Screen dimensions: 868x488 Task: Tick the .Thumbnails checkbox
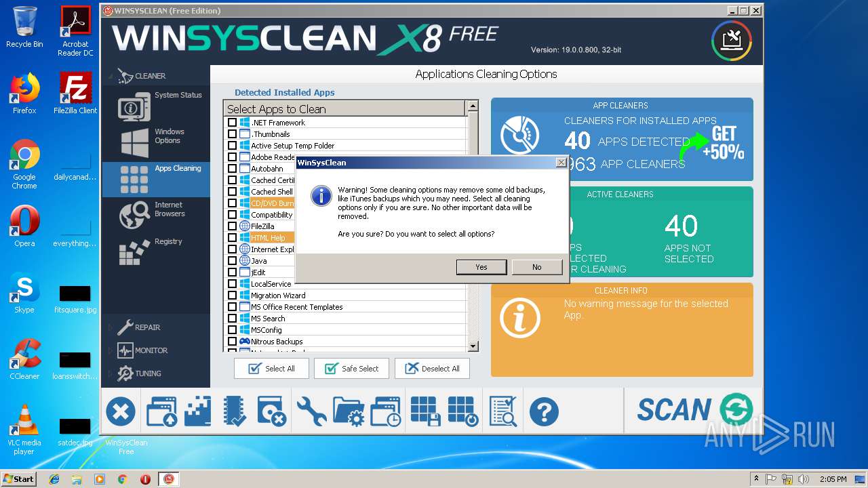pos(232,134)
